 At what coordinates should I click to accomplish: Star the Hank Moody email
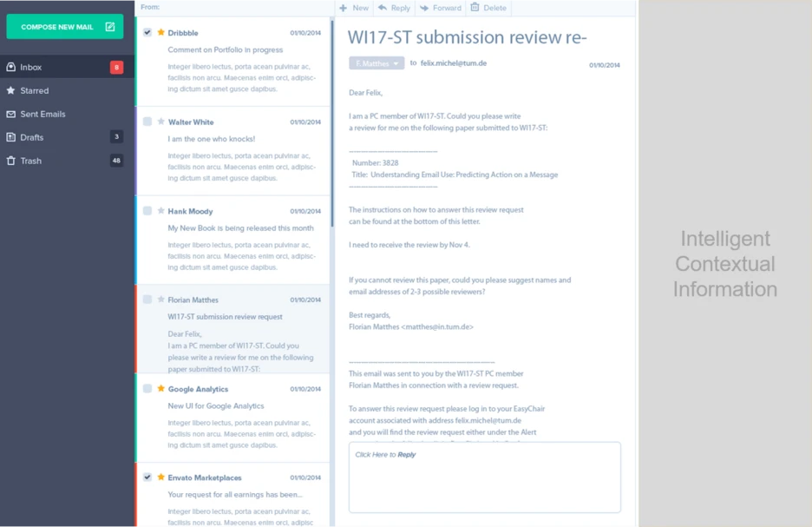click(160, 211)
